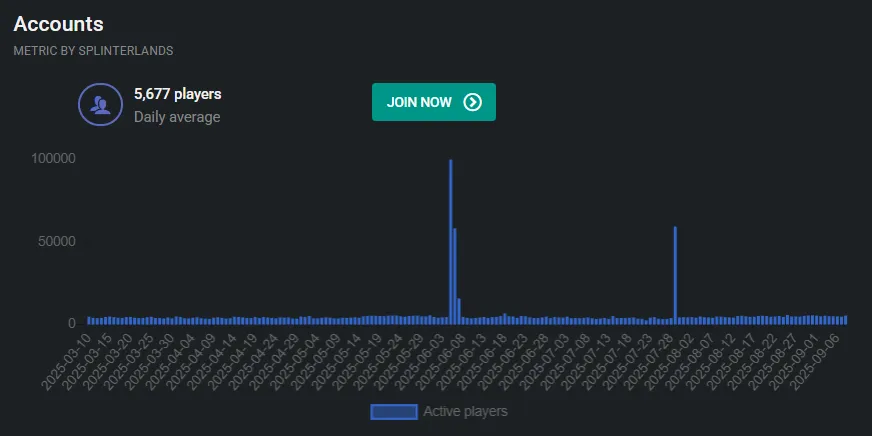Click the Metric by Splinterlands subtitle

[x=93, y=51]
